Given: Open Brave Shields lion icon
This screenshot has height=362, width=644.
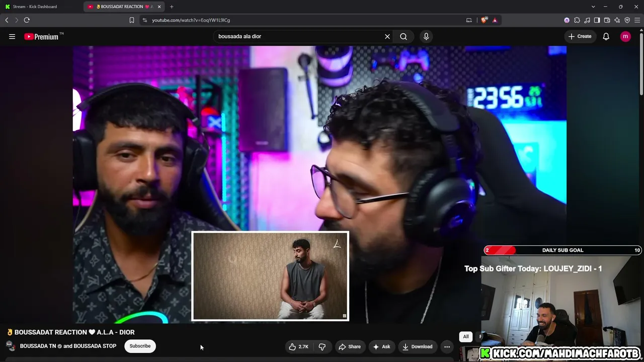Looking at the screenshot, I should [x=484, y=20].
